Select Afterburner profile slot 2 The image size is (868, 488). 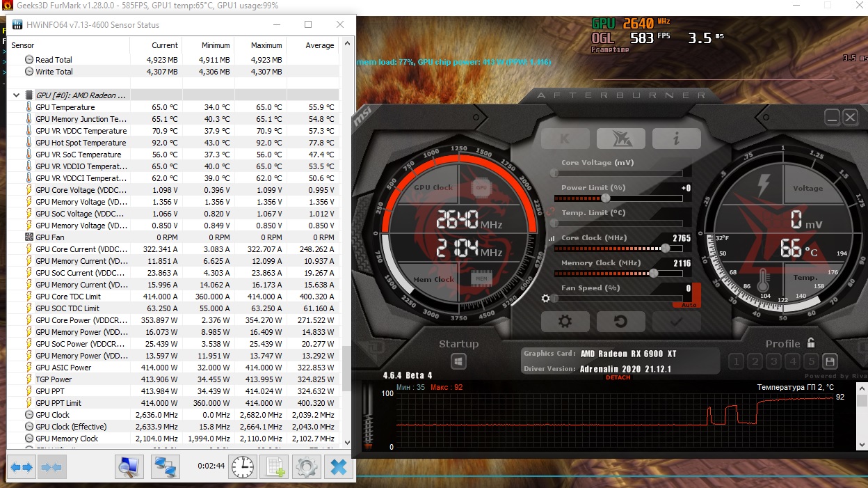(x=755, y=361)
